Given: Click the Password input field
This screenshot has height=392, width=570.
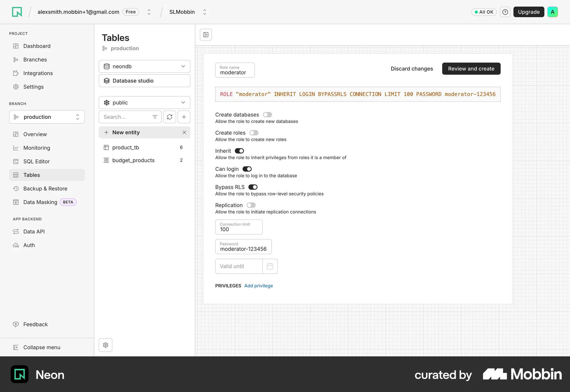Looking at the screenshot, I should coord(243,246).
